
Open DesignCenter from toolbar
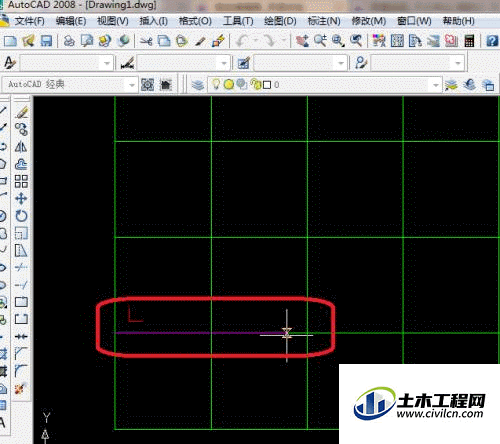[397, 41]
